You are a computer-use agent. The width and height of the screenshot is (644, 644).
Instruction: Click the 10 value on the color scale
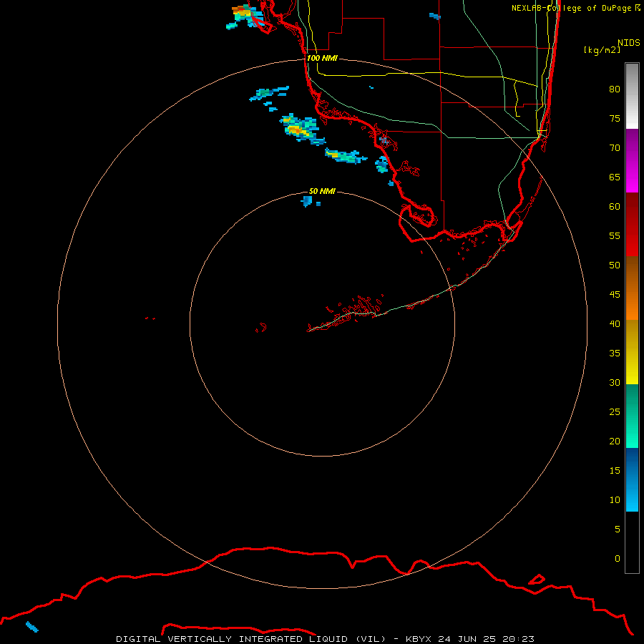point(615,500)
